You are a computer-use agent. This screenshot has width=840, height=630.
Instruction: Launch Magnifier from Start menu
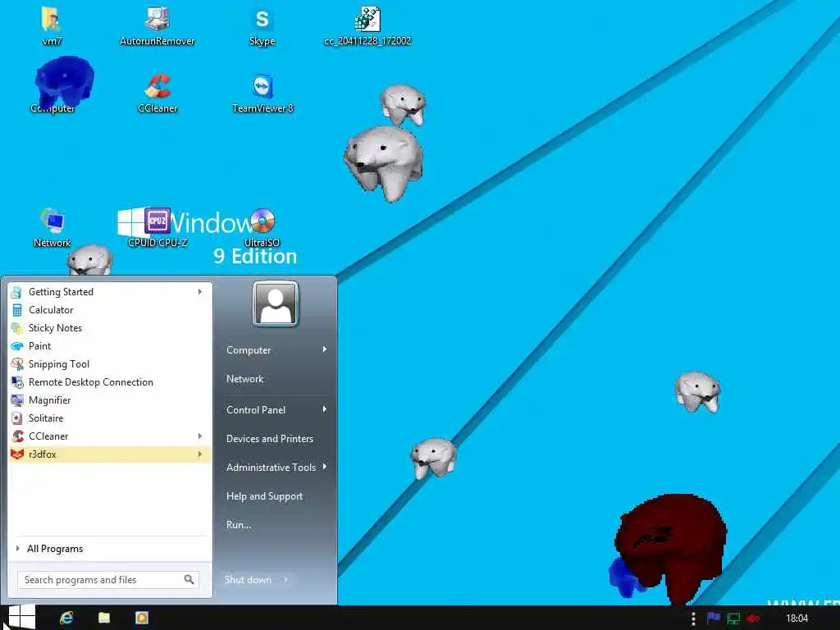click(x=109, y=400)
